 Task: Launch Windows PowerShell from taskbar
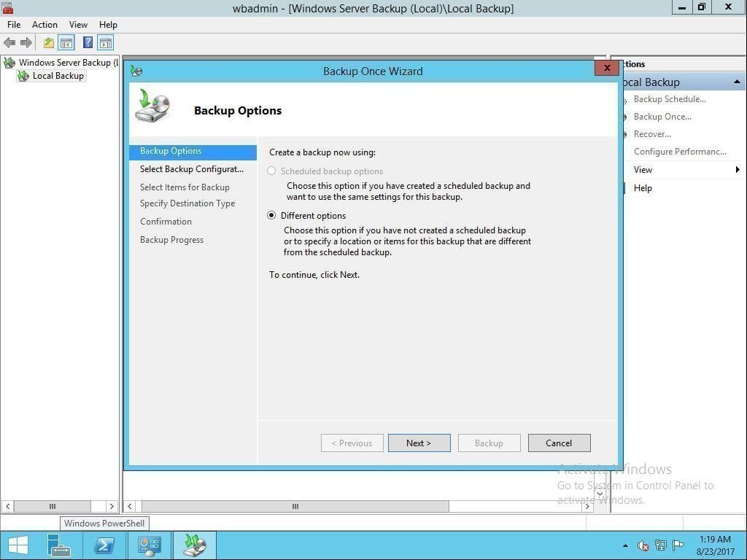(104, 545)
